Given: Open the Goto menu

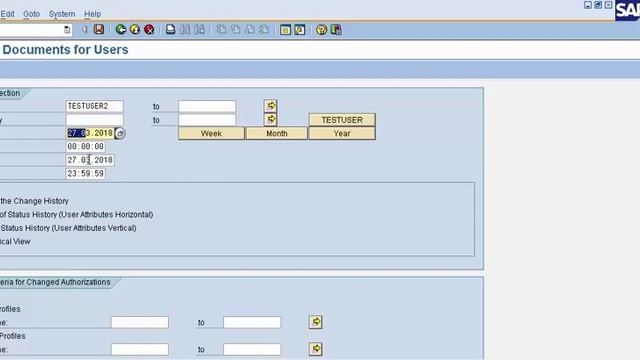Looking at the screenshot, I should tap(31, 14).
